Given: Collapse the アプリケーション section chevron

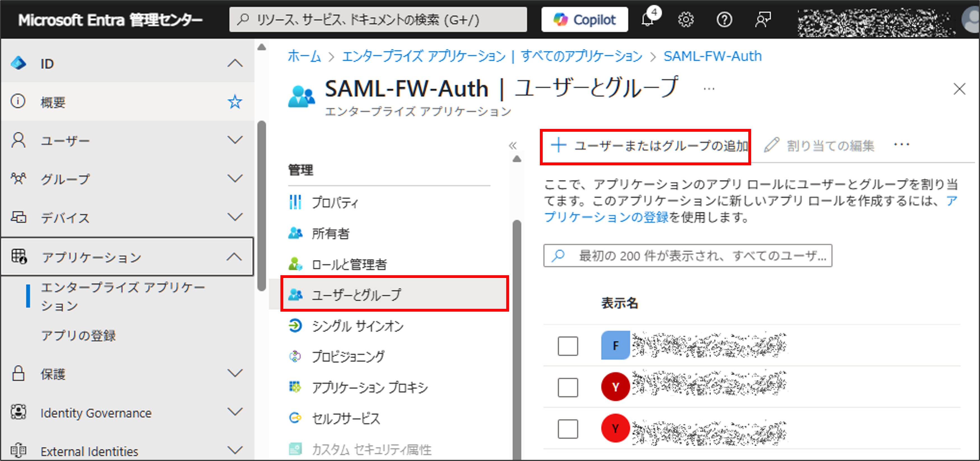Looking at the screenshot, I should pos(234,257).
